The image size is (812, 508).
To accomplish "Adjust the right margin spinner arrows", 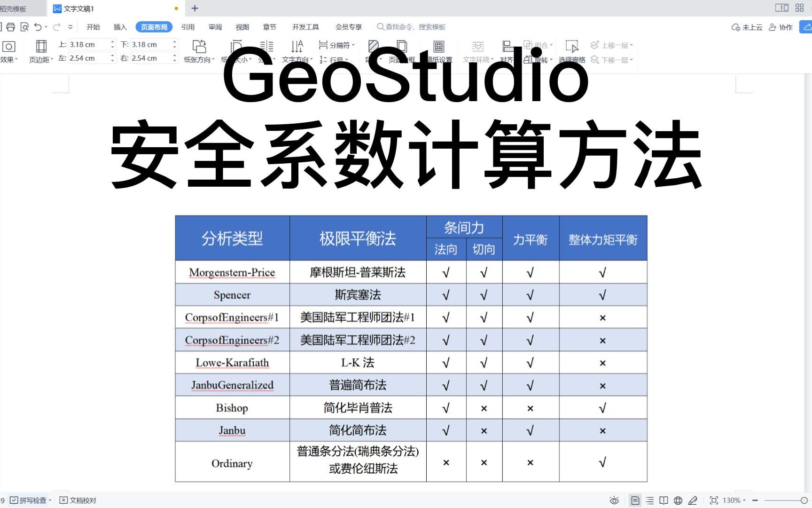I will (x=174, y=58).
